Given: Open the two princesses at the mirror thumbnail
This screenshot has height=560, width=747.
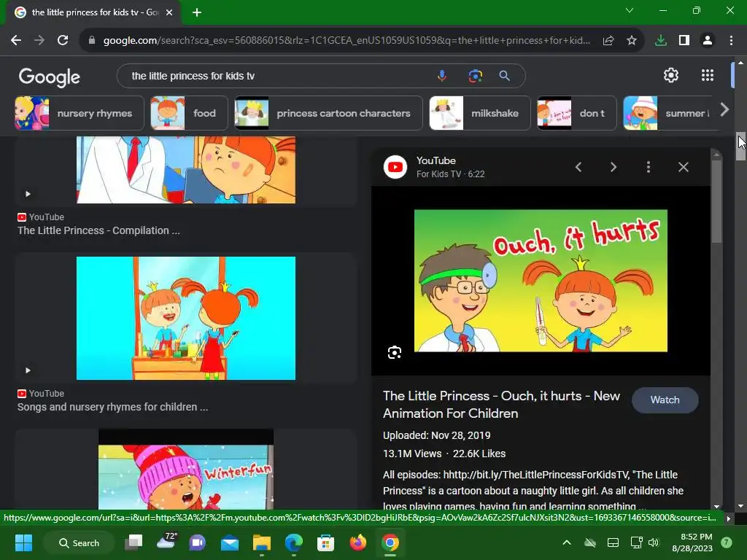Looking at the screenshot, I should (186, 318).
